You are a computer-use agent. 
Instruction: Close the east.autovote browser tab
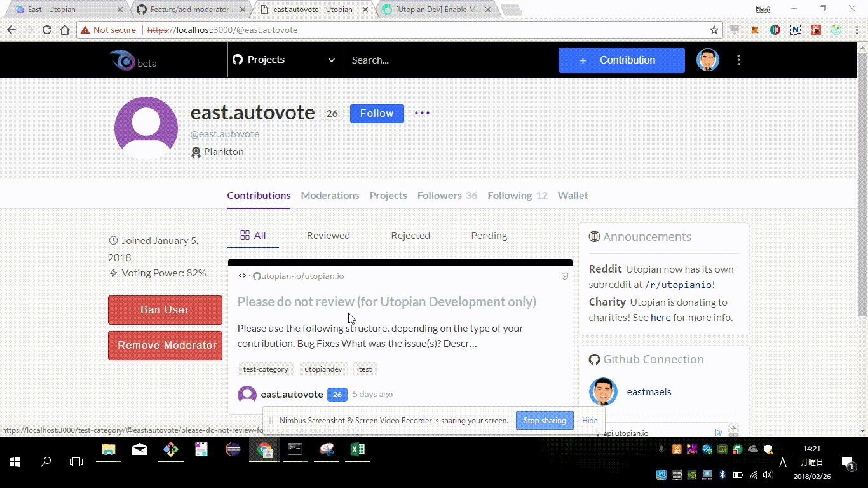[x=365, y=10]
